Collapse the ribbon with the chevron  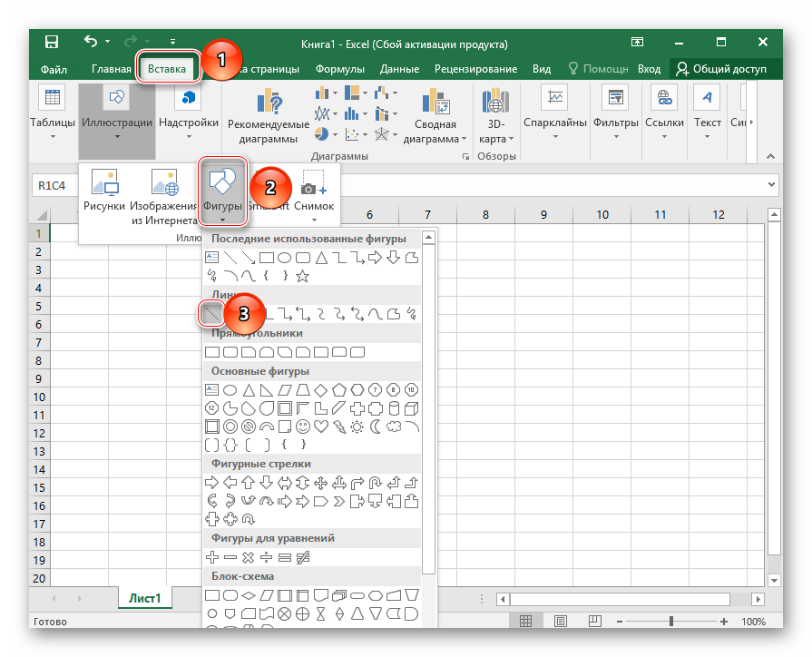pyautogui.click(x=770, y=156)
